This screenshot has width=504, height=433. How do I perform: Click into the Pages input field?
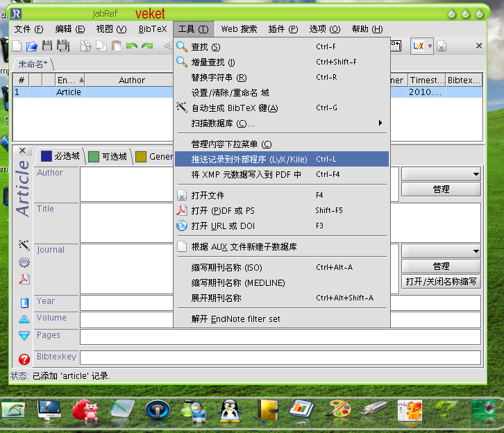coord(280,337)
